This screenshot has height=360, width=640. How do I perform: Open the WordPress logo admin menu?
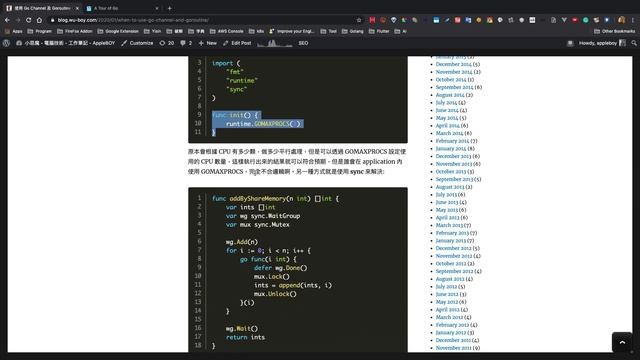6,43
